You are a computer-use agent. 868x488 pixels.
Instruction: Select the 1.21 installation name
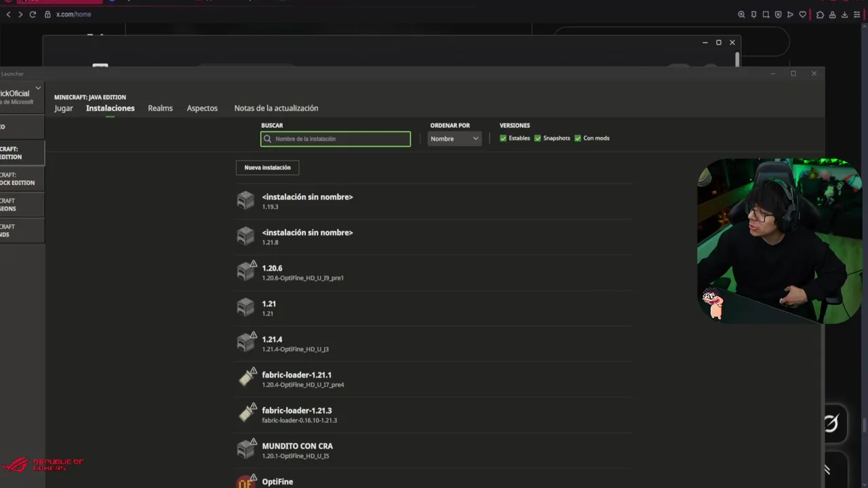pos(269,304)
